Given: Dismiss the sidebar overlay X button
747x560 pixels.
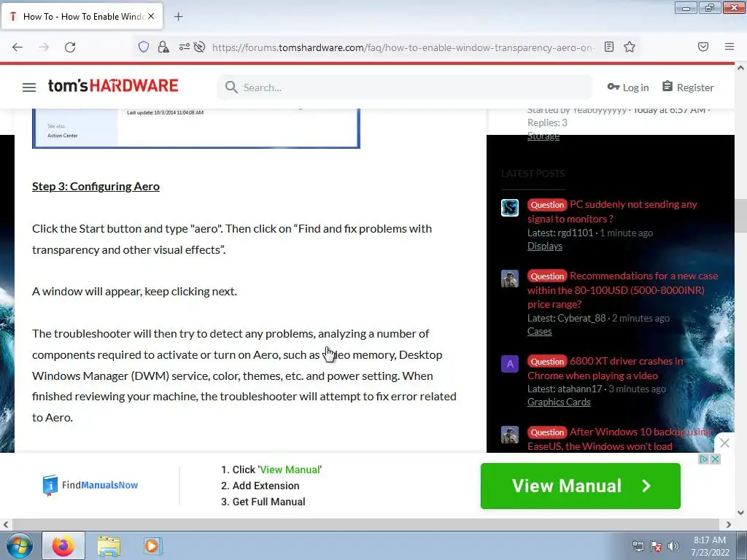Looking at the screenshot, I should (x=724, y=443).
